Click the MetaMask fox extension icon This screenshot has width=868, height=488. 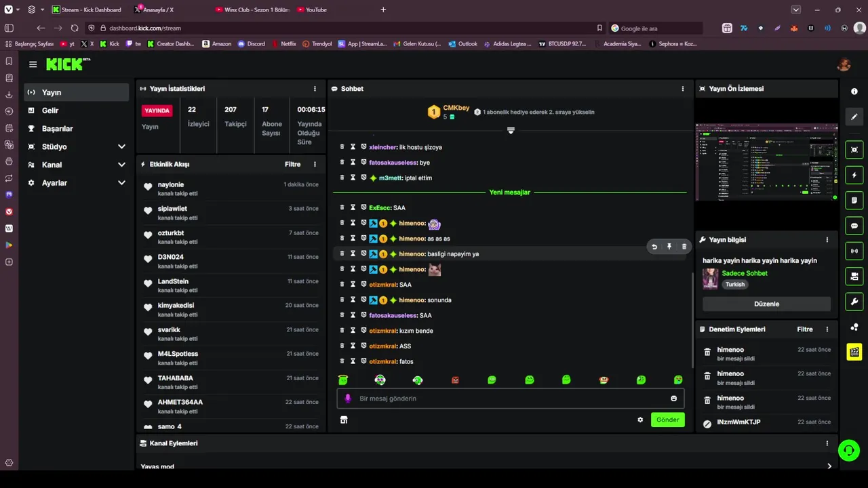pyautogui.click(x=794, y=28)
